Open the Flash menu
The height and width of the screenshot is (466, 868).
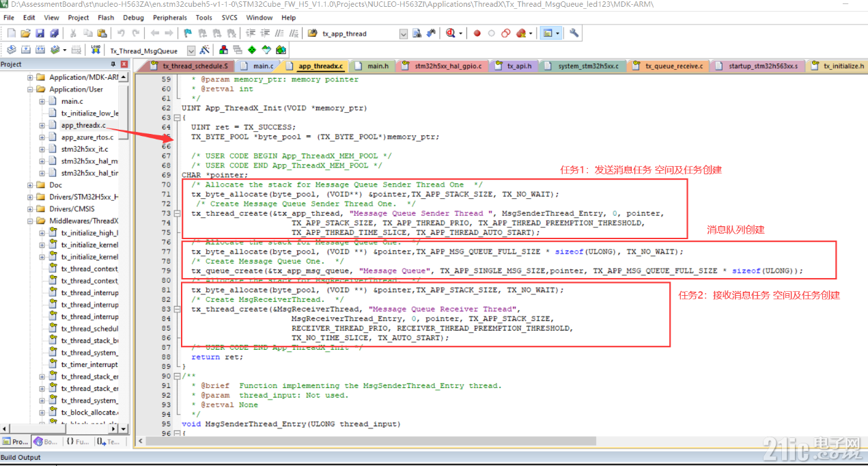[x=106, y=17]
